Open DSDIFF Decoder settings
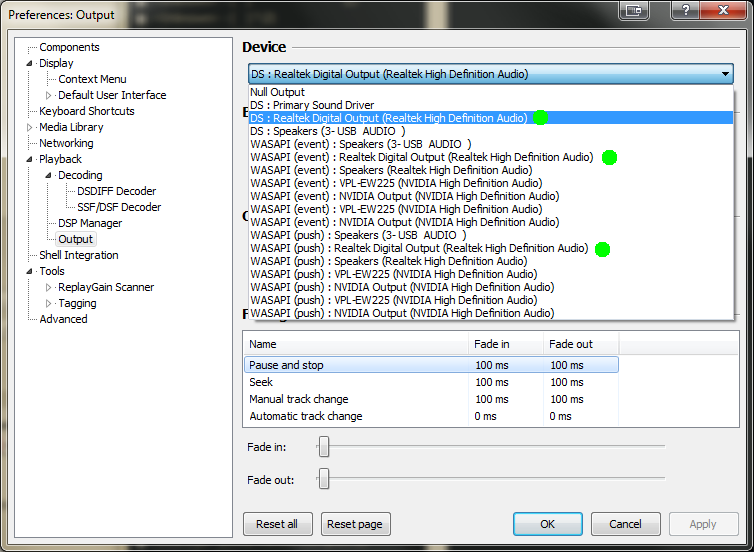 click(116, 191)
